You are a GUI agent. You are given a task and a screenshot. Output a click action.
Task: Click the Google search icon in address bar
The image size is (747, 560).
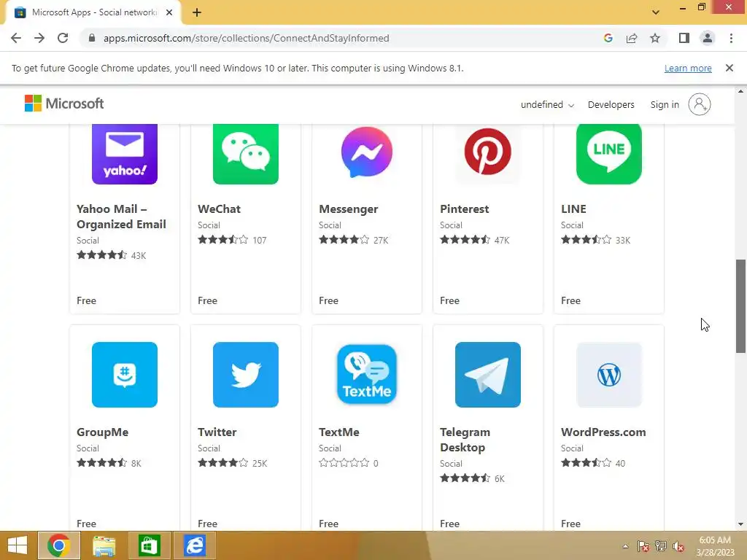[x=608, y=38]
